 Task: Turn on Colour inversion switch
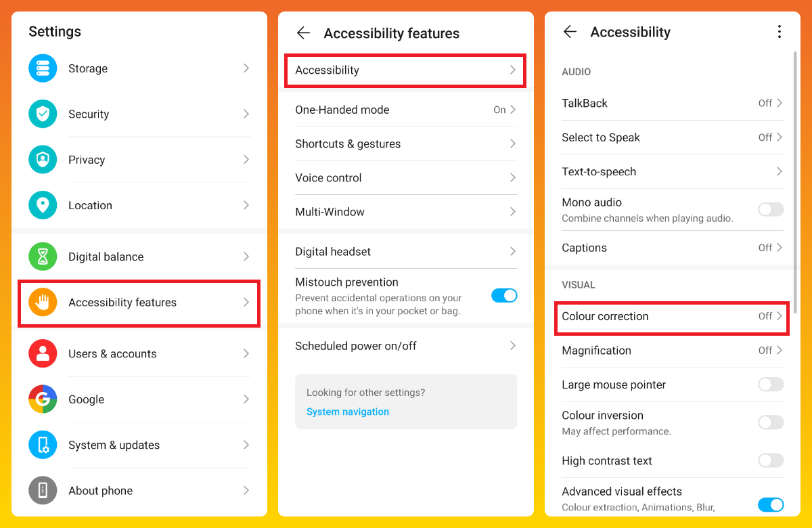771,422
